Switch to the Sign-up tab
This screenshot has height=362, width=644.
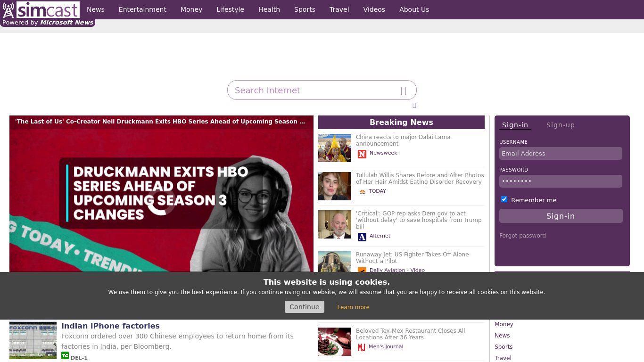[x=561, y=125]
